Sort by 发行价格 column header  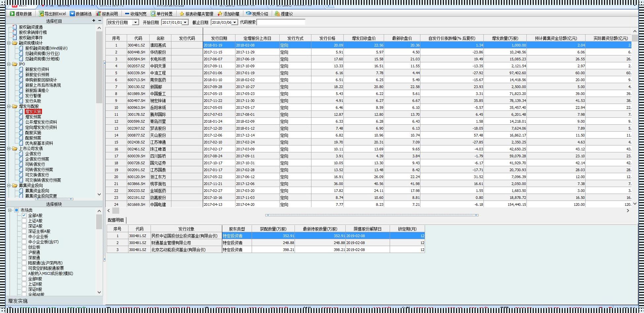327,38
